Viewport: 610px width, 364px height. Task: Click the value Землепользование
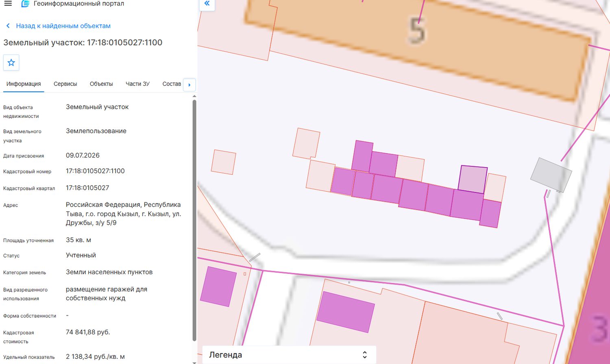pyautogui.click(x=96, y=131)
